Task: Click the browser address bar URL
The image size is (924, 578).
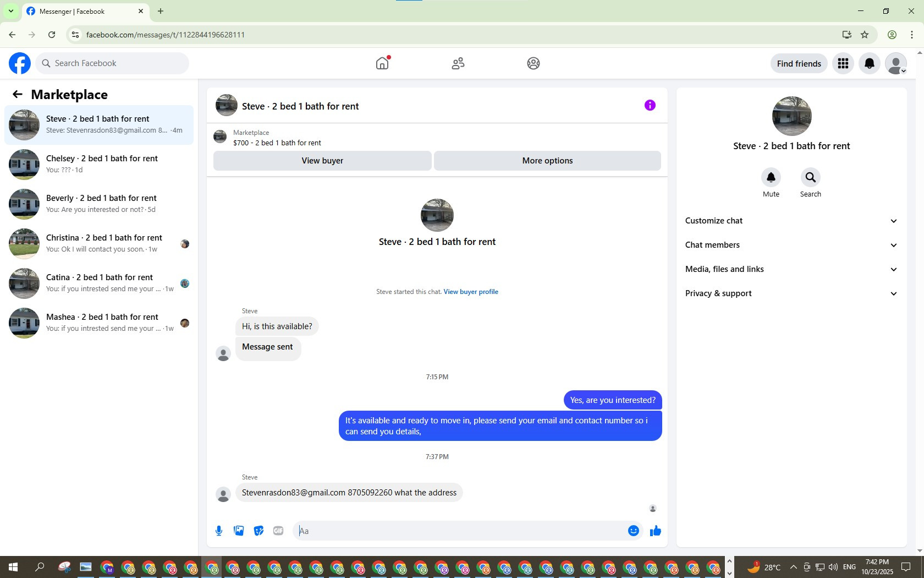Action: coord(166,35)
